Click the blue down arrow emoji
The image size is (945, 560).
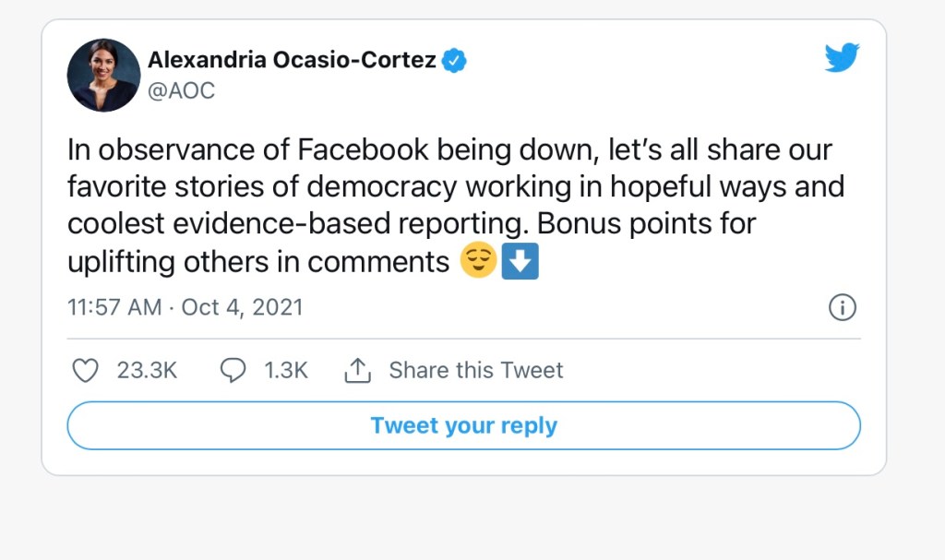point(520,262)
